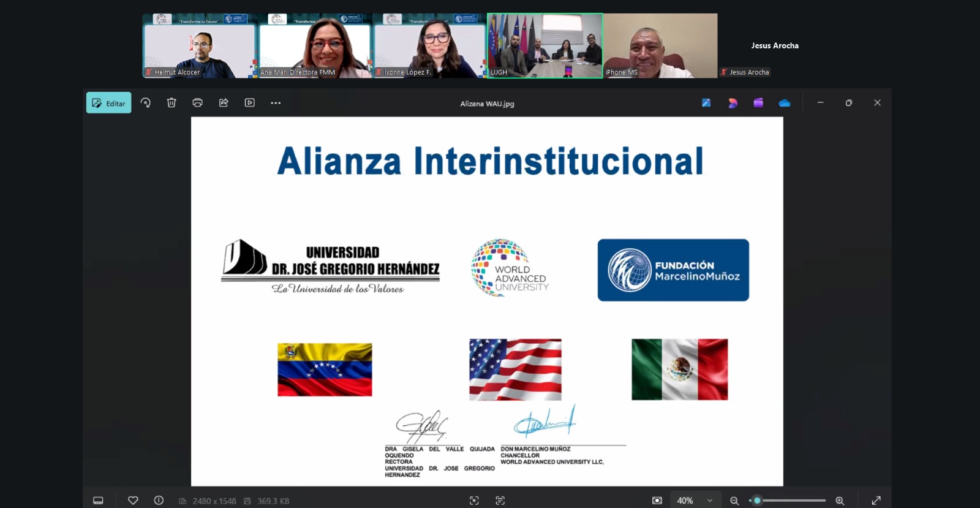980x508 pixels.
Task: Open the OneDrive cloud icon
Action: coord(784,103)
